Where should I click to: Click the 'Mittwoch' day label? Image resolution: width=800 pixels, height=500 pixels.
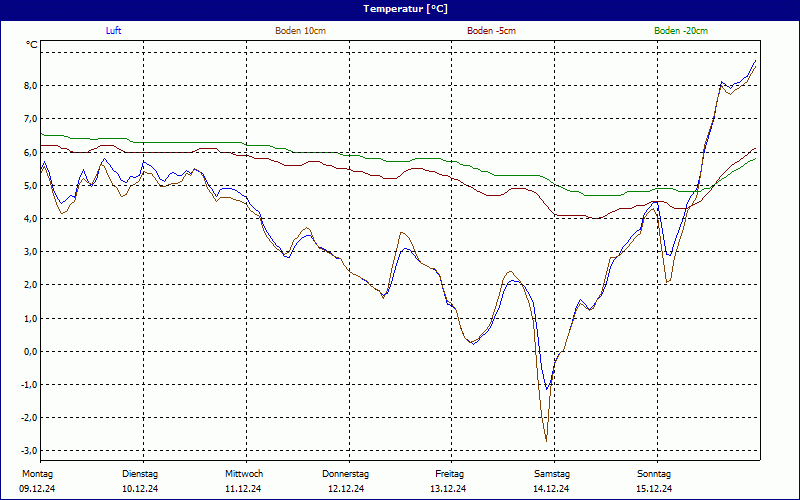244,474
